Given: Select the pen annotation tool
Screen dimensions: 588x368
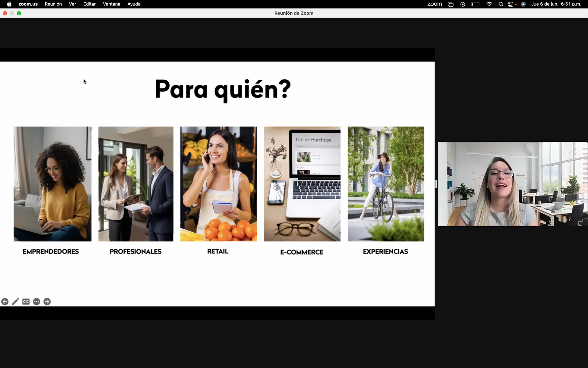Looking at the screenshot, I should 15,301.
